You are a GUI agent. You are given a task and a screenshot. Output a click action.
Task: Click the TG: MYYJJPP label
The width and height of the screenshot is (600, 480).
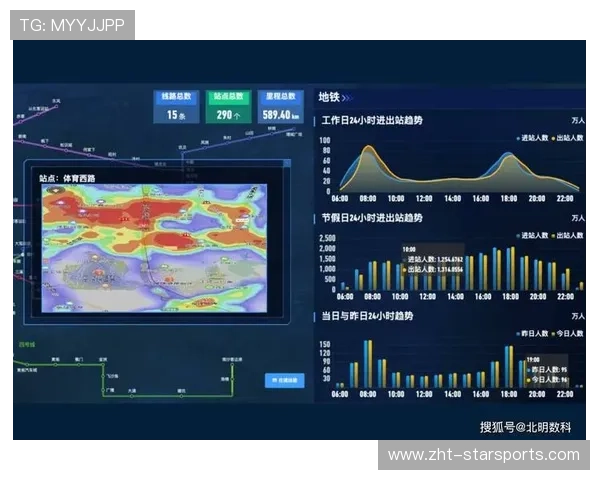tap(72, 24)
